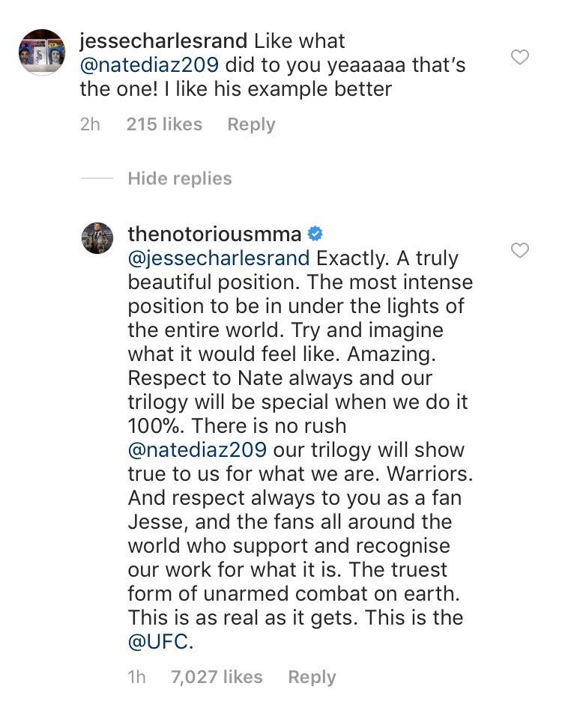Like the jessecharlesrand comment with heart icon
Screen dimensions: 562x728
[519, 57]
